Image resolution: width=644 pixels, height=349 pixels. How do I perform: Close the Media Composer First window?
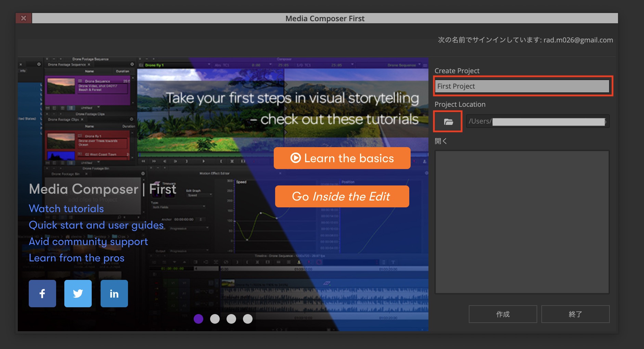tap(24, 18)
